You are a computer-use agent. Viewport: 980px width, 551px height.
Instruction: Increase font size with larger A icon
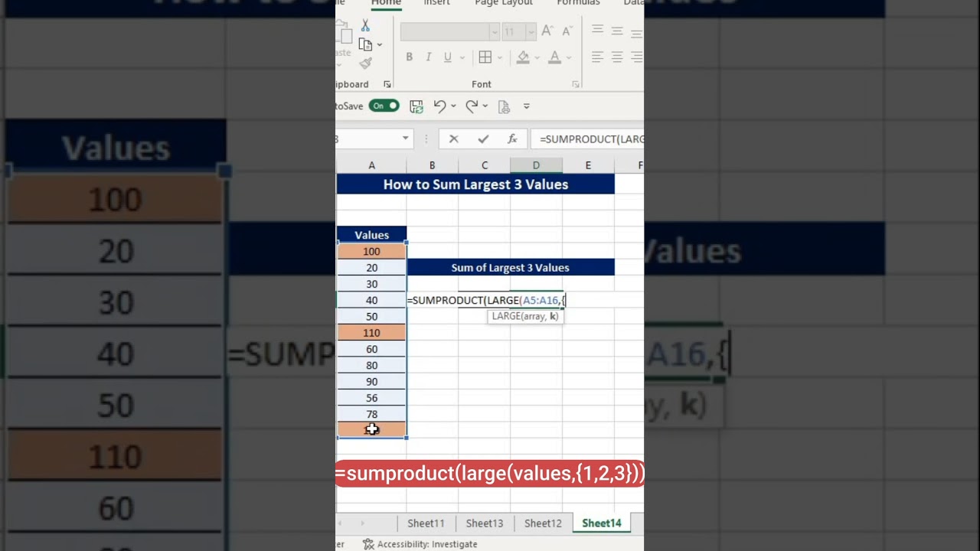click(547, 31)
